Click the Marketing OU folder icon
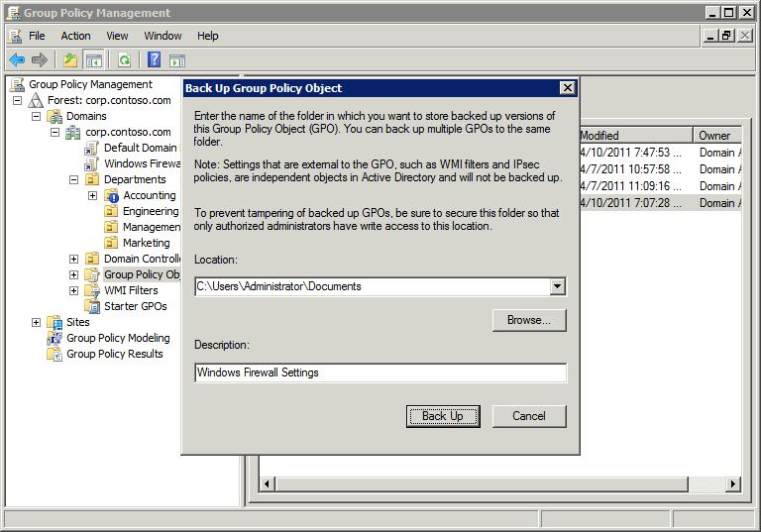Screen dimensions: 761x532 click(111, 243)
